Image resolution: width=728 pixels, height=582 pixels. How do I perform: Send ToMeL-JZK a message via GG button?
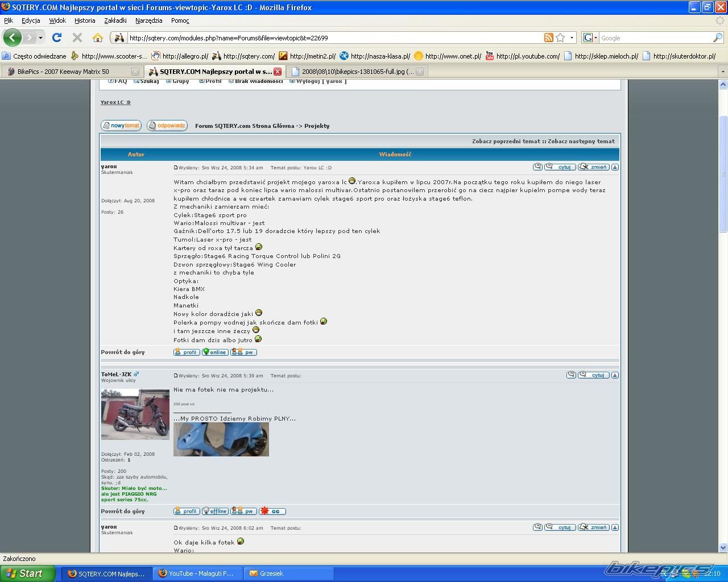coord(272,512)
